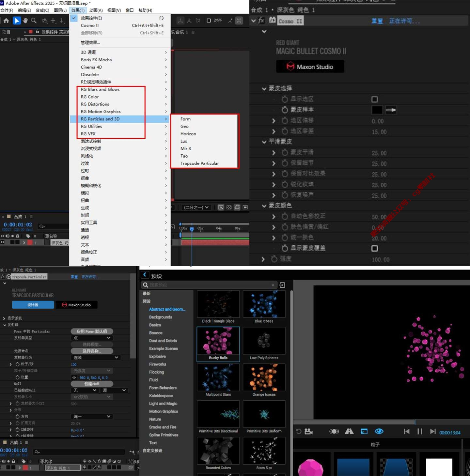Click the back arrow beside 预设
The height and width of the screenshot is (476, 470).
pyautogui.click(x=145, y=275)
